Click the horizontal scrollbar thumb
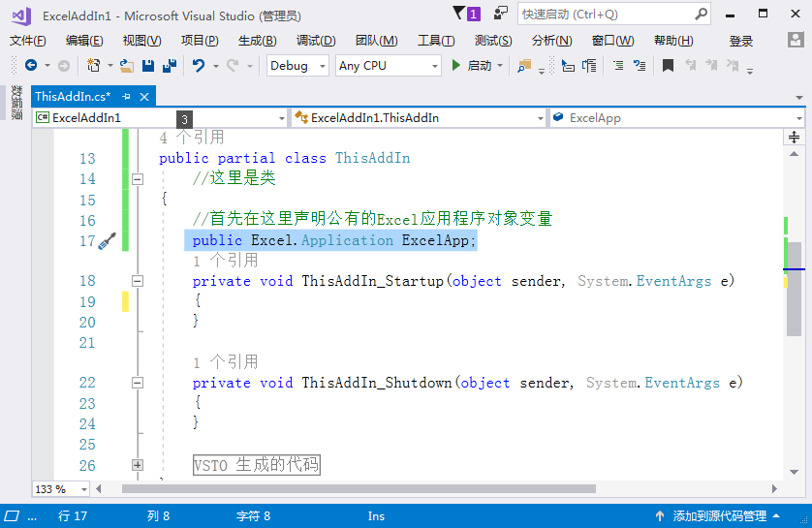The image size is (812, 528). (359, 488)
